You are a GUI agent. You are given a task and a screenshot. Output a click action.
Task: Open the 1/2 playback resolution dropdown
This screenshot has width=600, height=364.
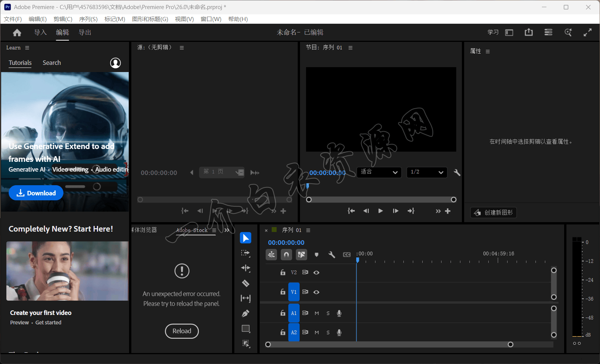click(x=427, y=172)
